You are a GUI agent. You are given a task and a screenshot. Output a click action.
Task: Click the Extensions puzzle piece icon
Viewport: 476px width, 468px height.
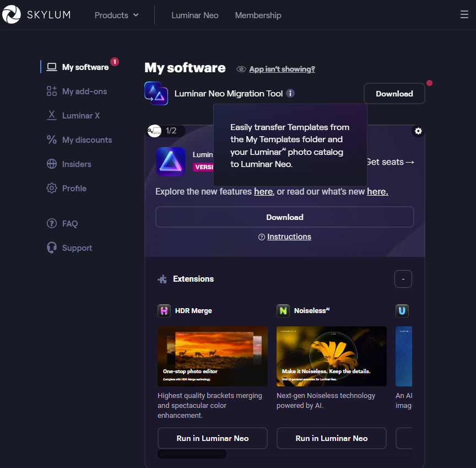tap(162, 279)
